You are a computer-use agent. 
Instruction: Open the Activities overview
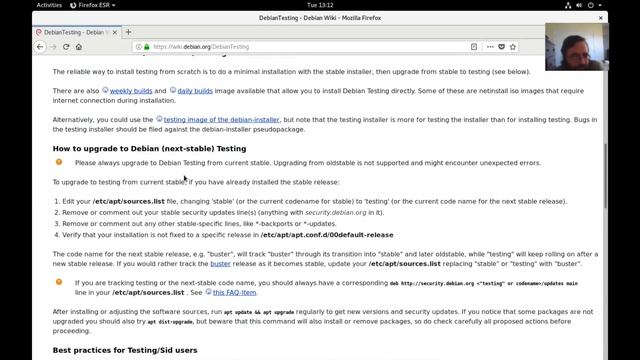click(x=49, y=5)
